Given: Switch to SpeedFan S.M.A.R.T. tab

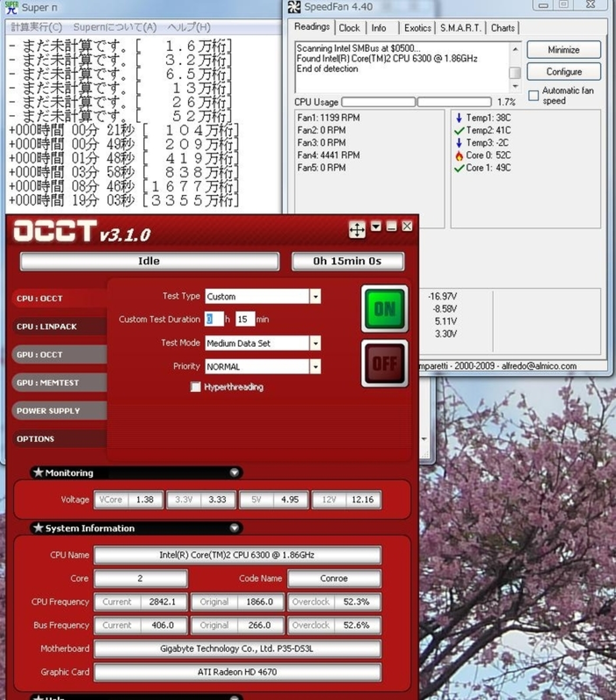Looking at the screenshot, I should [x=461, y=28].
